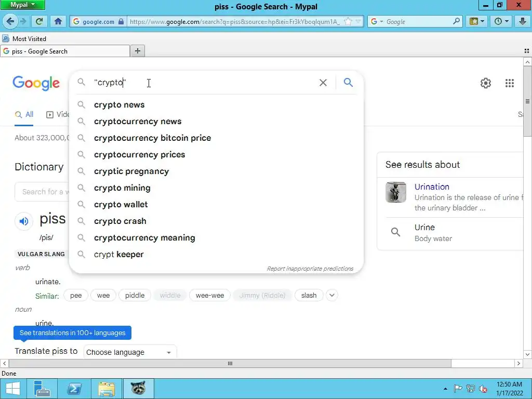
Task: Click the muted speaker tray icon
Action: 483,389
